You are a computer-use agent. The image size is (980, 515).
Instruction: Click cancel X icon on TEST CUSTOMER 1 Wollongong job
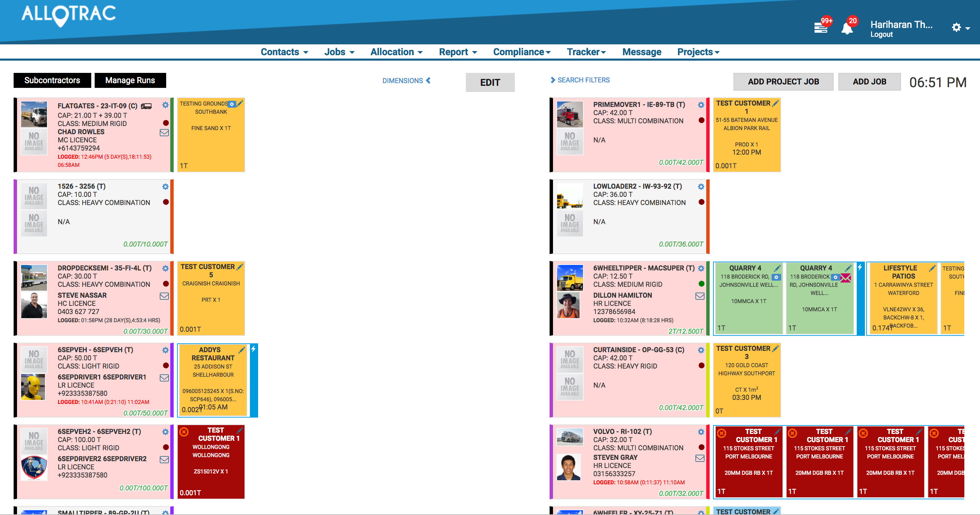pyautogui.click(x=184, y=432)
